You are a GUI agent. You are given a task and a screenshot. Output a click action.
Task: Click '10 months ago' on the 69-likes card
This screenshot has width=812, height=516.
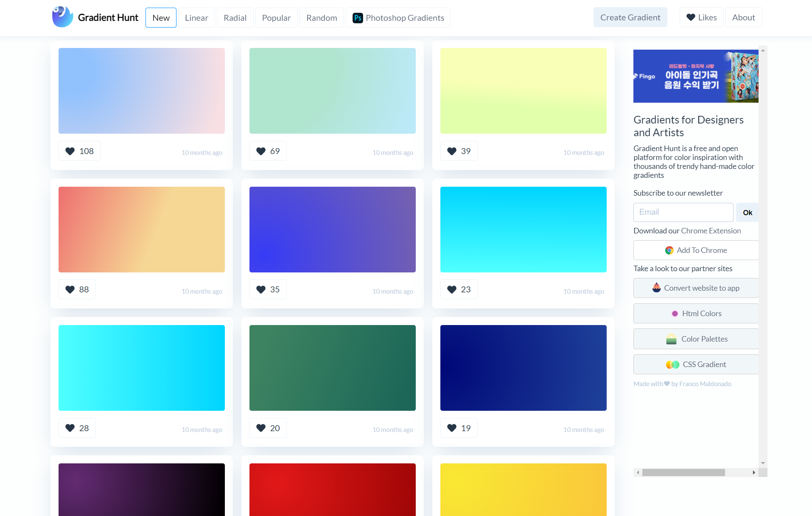pos(393,153)
